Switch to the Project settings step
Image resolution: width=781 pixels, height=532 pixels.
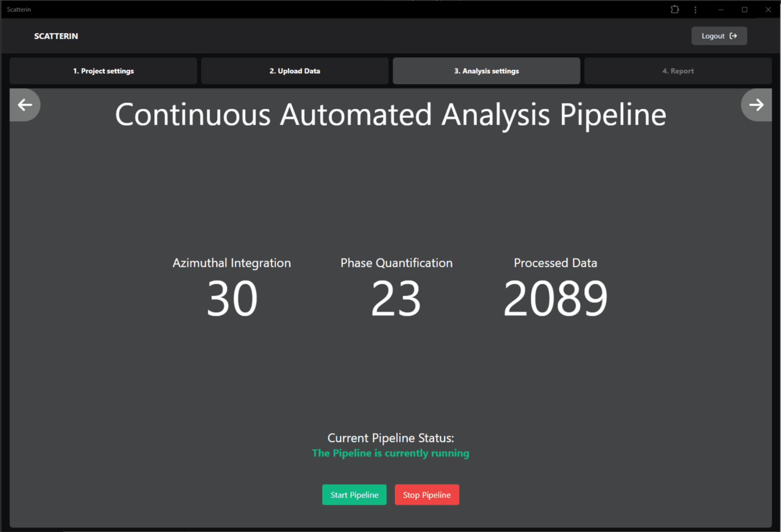[x=103, y=71]
